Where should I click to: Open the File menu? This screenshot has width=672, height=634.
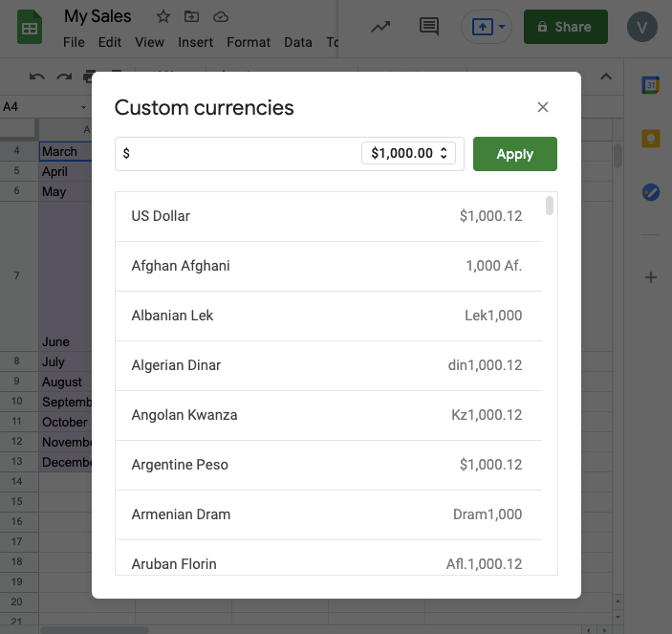(74, 42)
